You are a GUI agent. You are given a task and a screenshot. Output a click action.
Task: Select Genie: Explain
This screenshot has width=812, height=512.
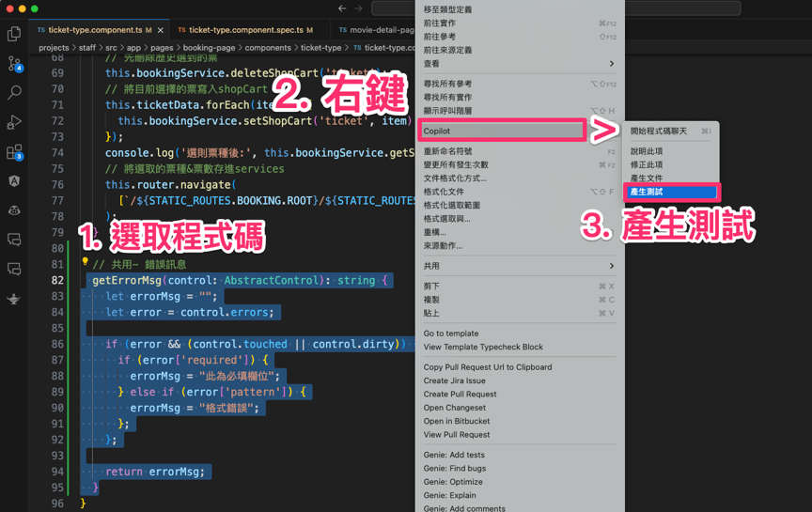pyautogui.click(x=520, y=495)
